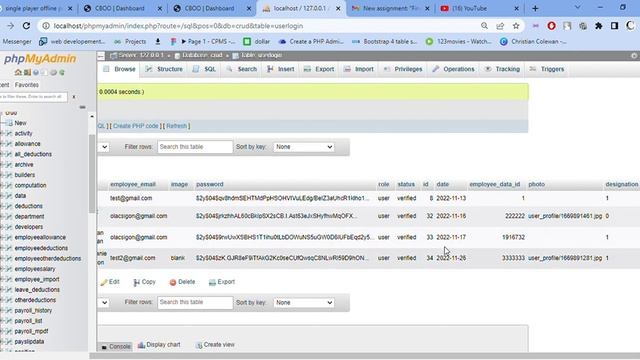Switch to the Structure tab
The width and height of the screenshot is (640, 360).
[x=164, y=69]
